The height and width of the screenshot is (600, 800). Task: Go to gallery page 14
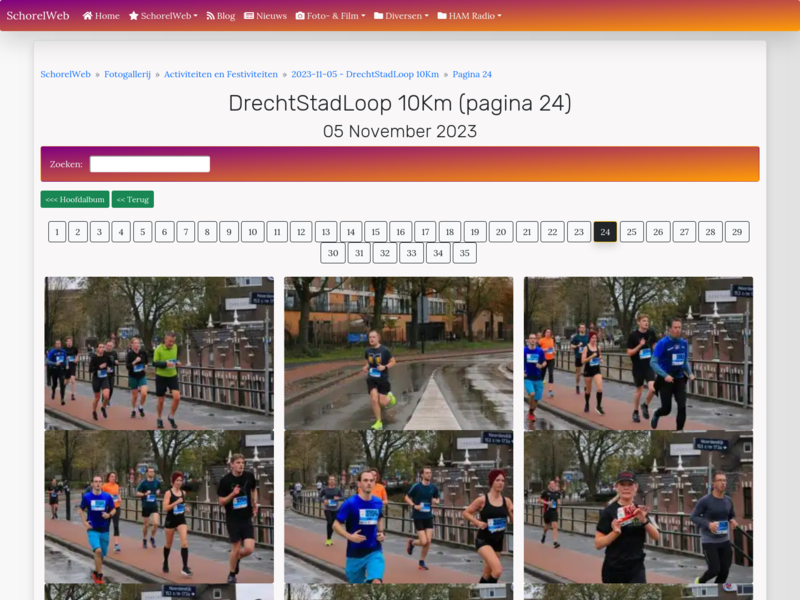[351, 232]
